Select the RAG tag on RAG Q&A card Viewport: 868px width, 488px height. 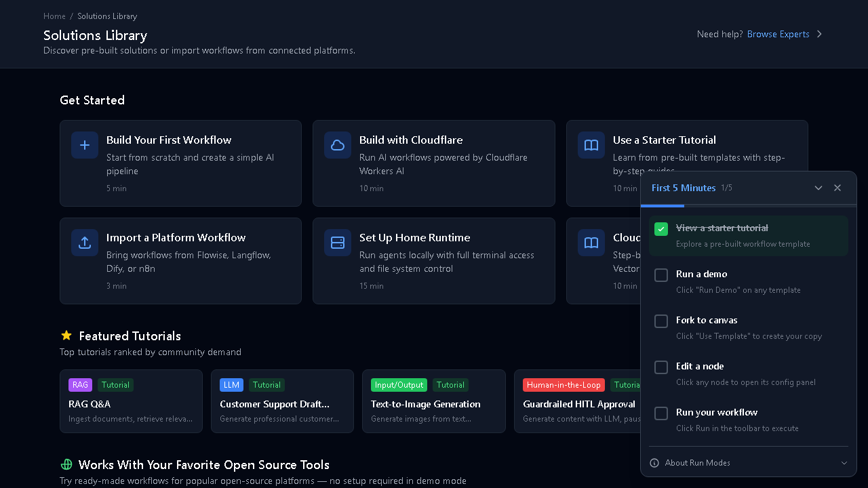point(80,385)
